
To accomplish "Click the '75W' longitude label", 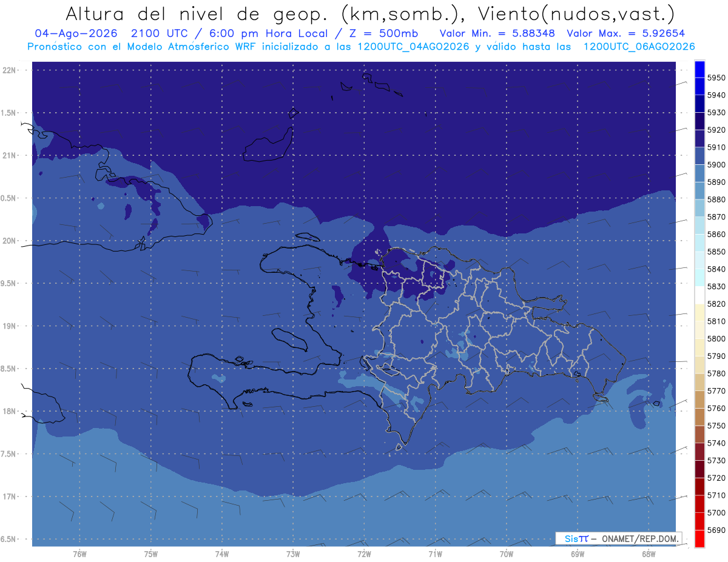I will tap(151, 554).
